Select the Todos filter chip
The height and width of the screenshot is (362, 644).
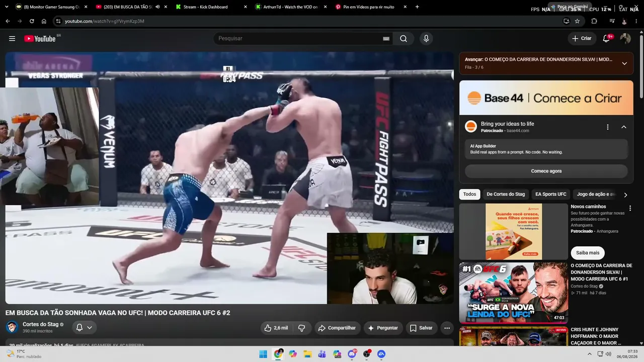click(x=469, y=194)
